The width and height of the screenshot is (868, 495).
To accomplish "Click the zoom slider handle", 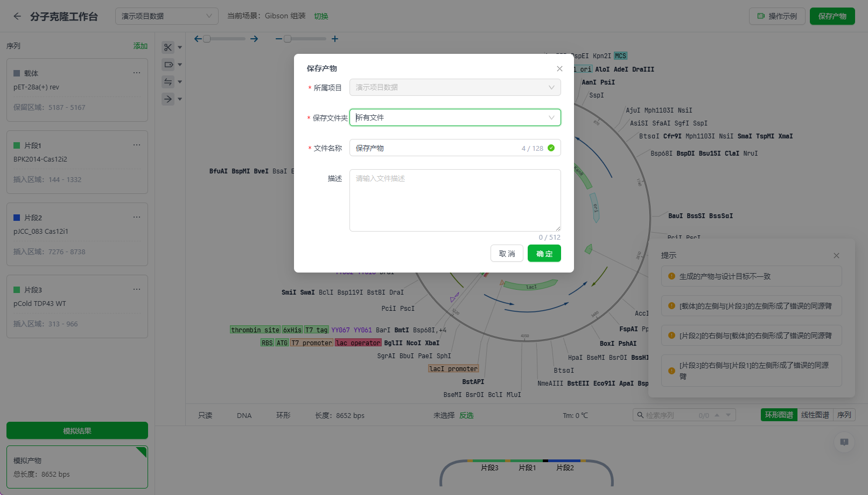I will pos(288,39).
